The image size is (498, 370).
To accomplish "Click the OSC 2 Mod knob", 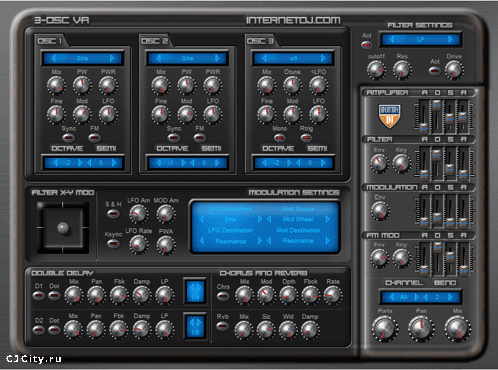I will click(x=186, y=114).
